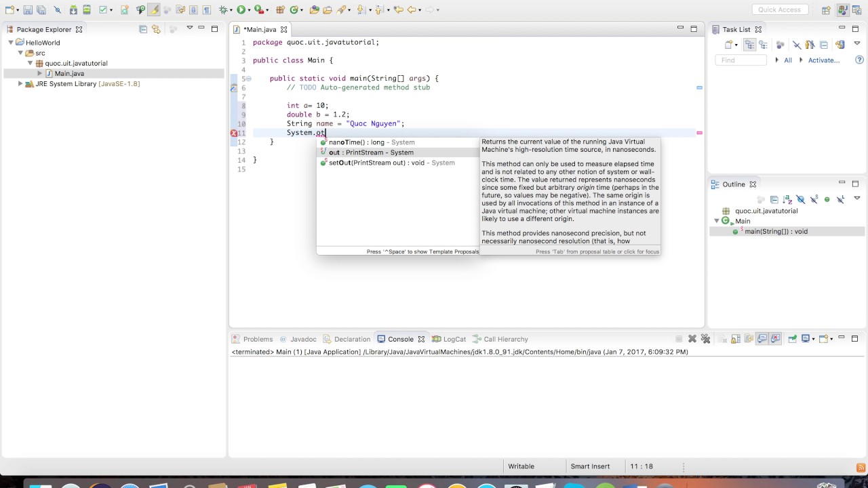This screenshot has width=868, height=488.
Task: Switch to the Javadoc tab
Action: 297,339
